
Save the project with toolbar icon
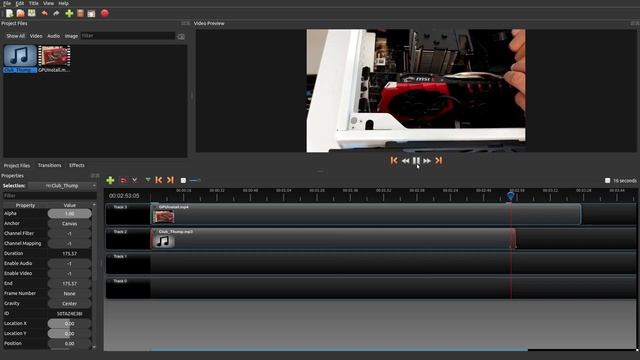[x=31, y=13]
